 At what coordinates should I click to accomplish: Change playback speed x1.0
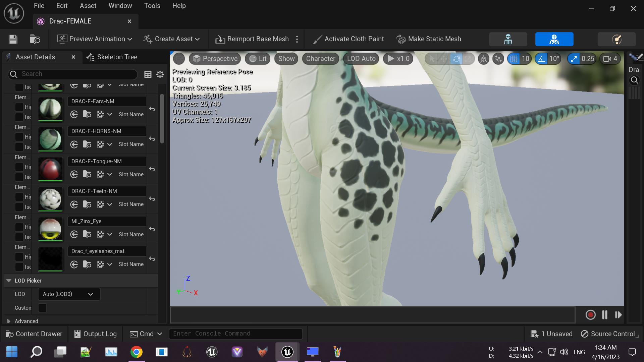[398, 59]
